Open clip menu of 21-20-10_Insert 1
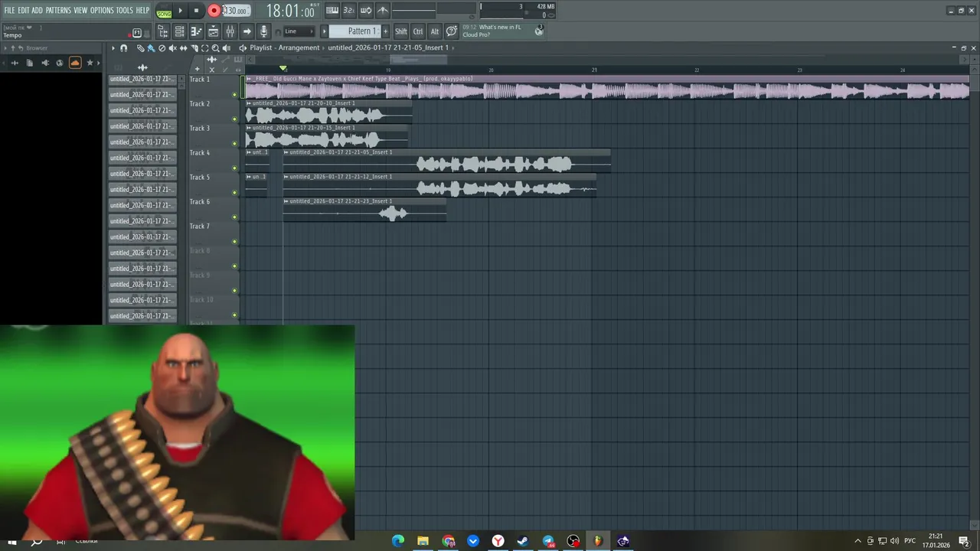Screen dimensions: 980x551 pyautogui.click(x=249, y=103)
